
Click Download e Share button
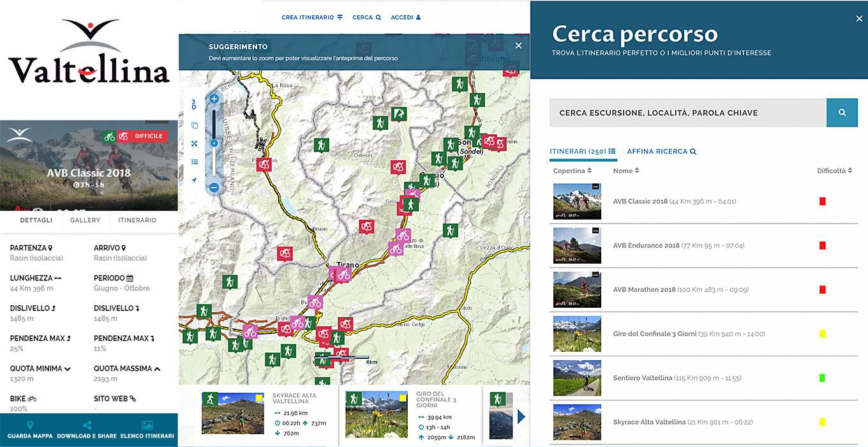point(87,430)
